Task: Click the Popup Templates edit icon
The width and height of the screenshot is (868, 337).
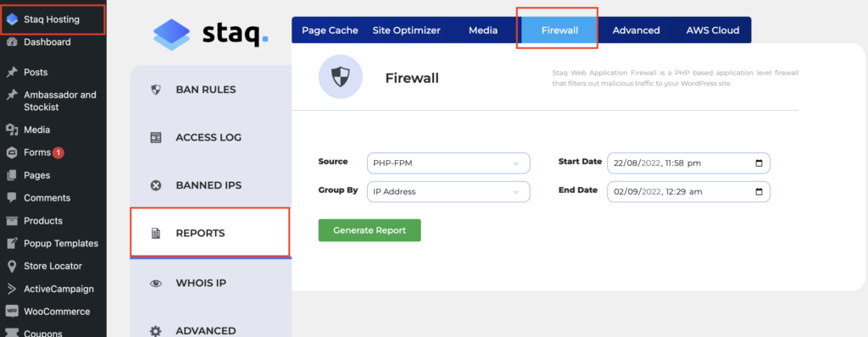Action: click(12, 244)
